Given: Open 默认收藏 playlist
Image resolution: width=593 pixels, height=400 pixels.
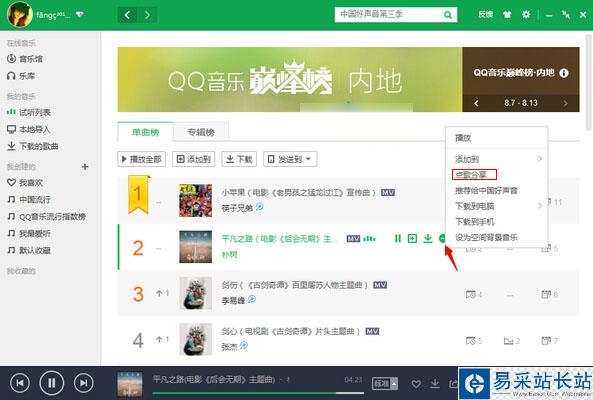Looking at the screenshot, I should pyautogui.click(x=29, y=250).
